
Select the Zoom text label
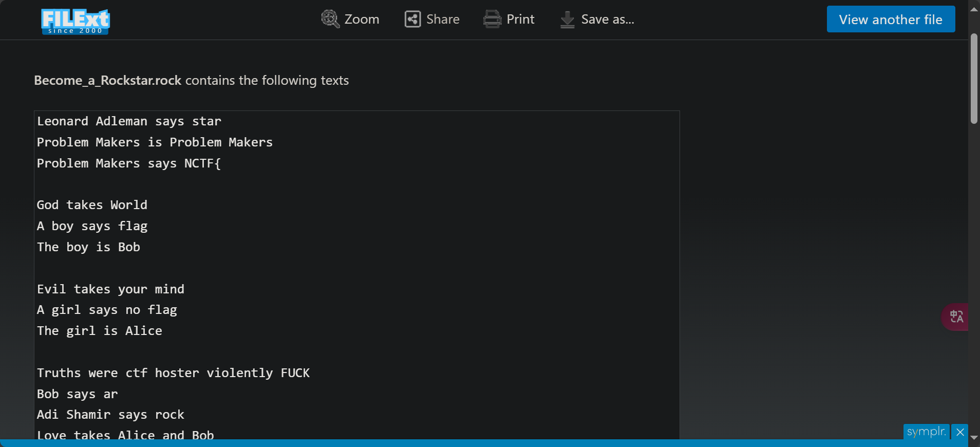[x=362, y=20]
